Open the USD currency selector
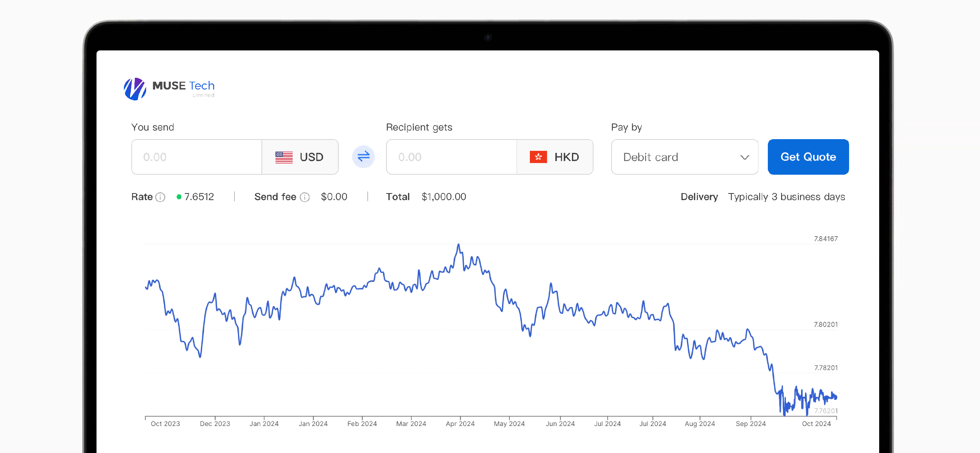This screenshot has height=453, width=980. coord(300,157)
